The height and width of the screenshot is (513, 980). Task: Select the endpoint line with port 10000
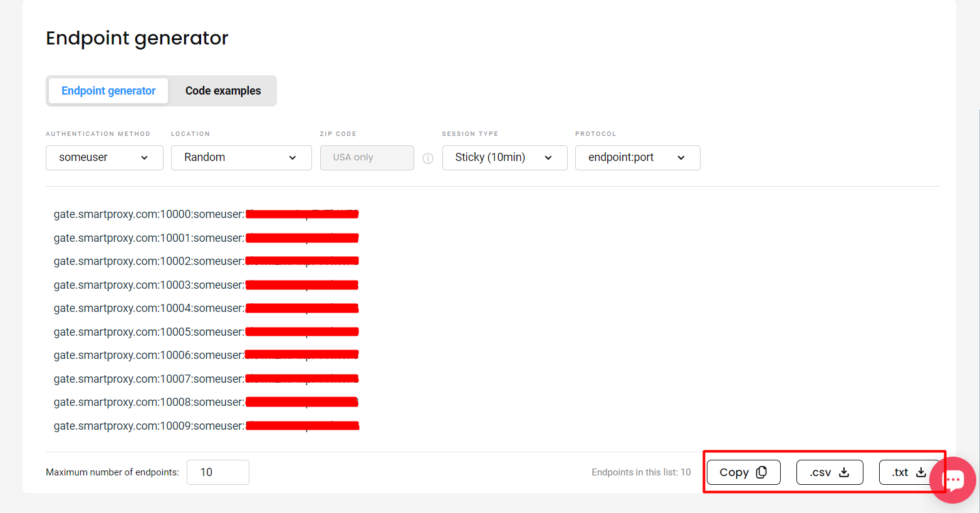[x=206, y=214]
